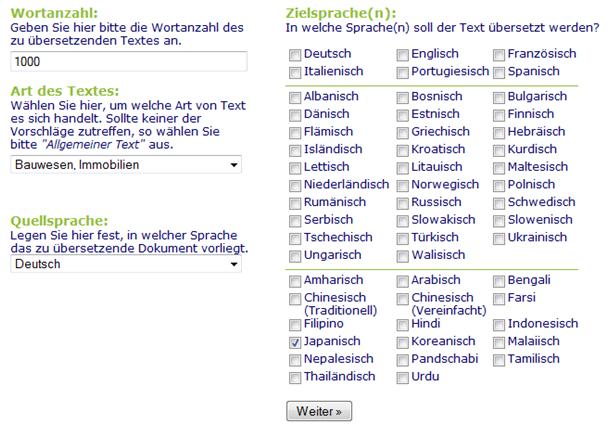Tick the Hebräisch checkbox

coord(499,132)
